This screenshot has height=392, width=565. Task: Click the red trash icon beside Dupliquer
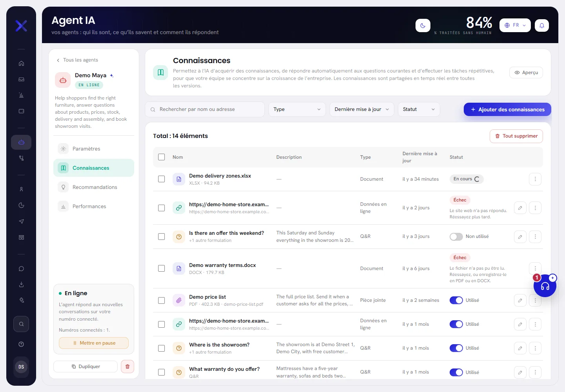128,367
